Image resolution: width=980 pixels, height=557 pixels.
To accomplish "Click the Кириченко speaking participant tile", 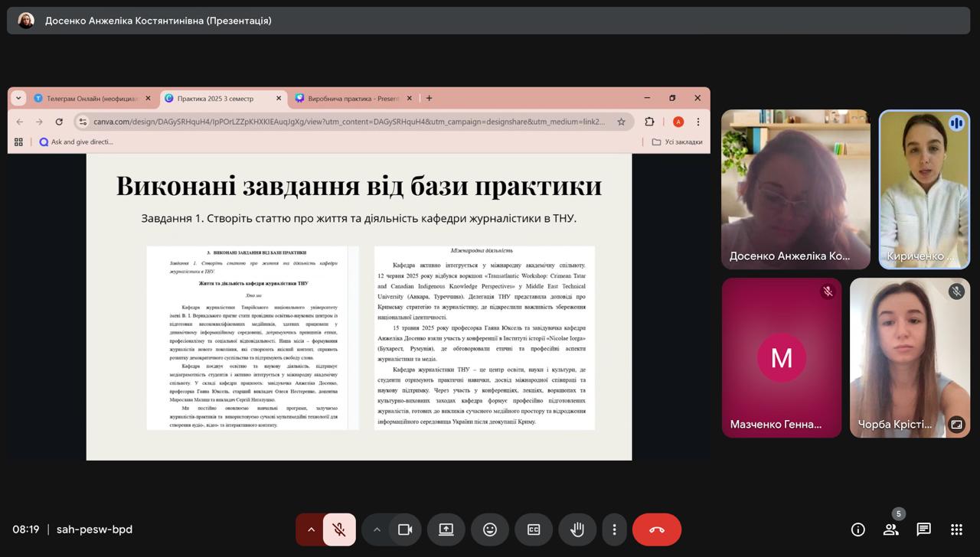I will tap(924, 190).
